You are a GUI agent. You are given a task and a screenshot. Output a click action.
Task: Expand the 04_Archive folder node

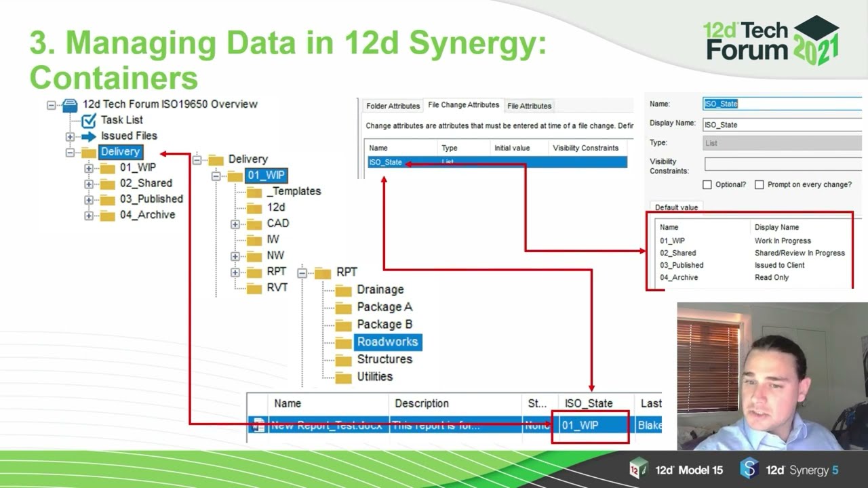point(89,216)
